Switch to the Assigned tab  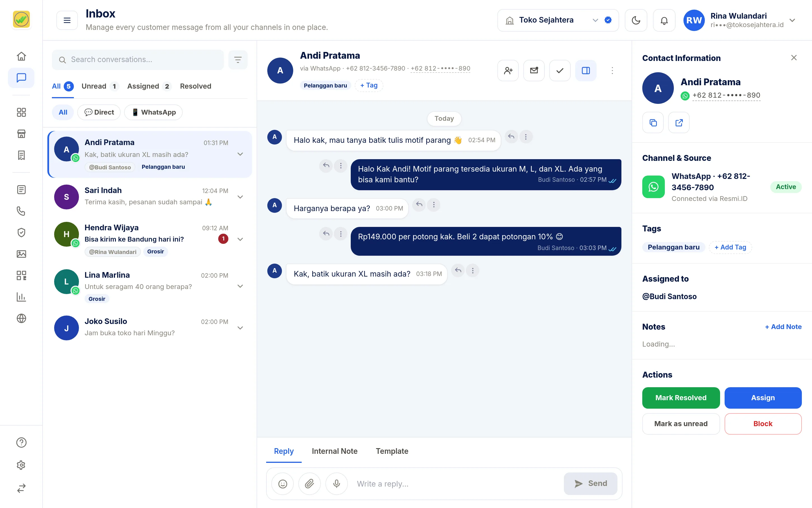click(149, 86)
